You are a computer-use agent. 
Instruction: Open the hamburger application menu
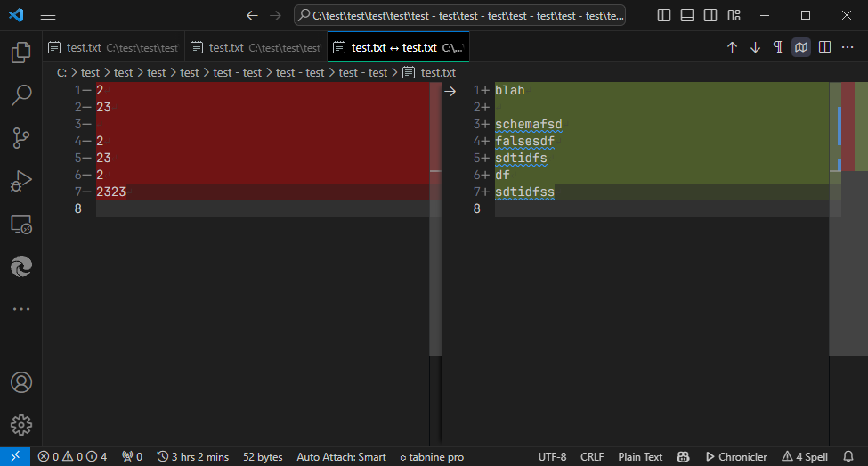tap(48, 15)
